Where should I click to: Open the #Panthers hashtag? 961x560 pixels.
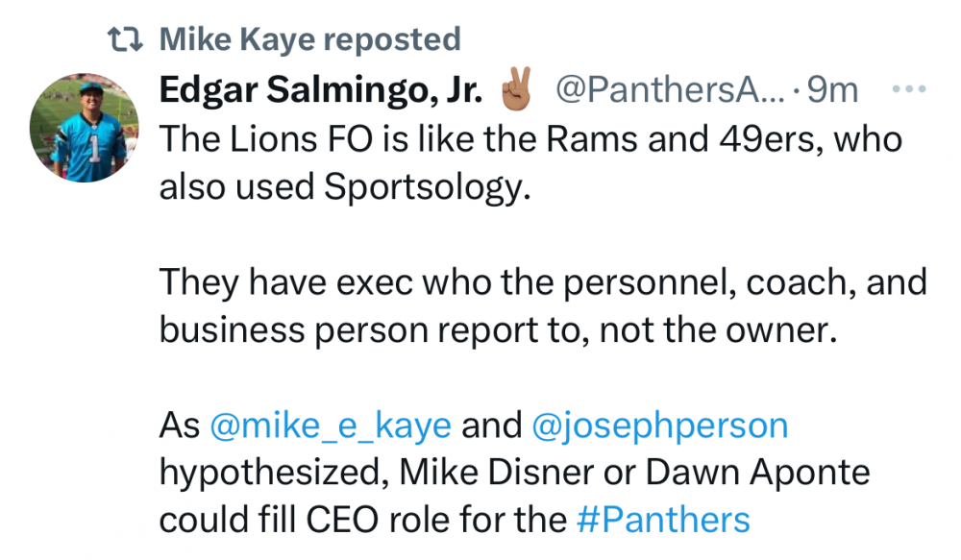(663, 520)
